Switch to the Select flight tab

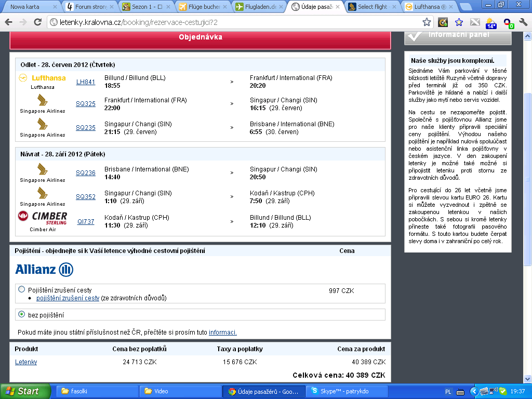372,7
